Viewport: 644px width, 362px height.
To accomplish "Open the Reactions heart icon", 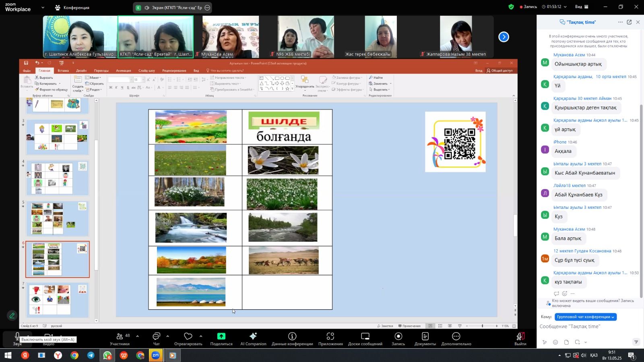I will click(x=188, y=336).
